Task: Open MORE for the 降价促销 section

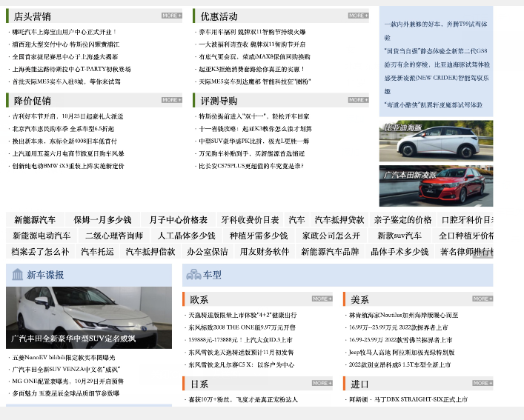Action: (x=172, y=100)
